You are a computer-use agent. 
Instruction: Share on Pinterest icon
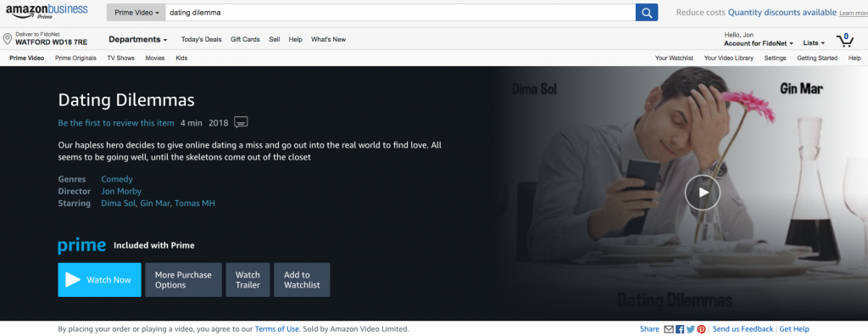[701, 329]
